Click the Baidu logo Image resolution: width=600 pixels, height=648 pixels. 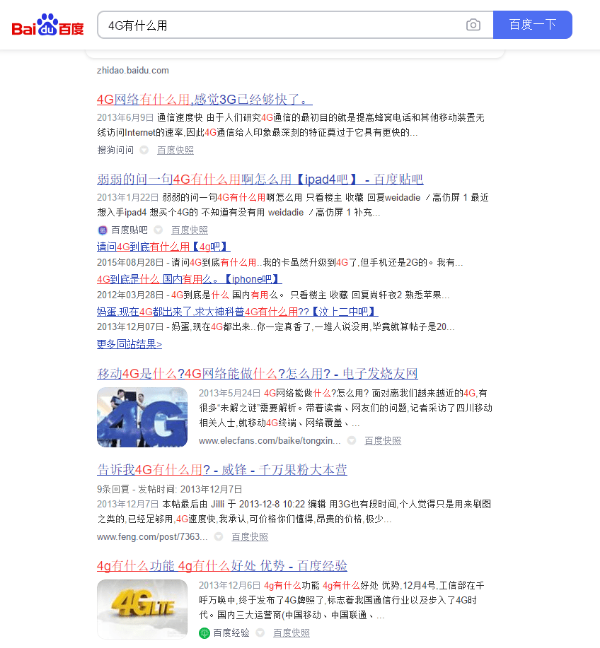[48, 25]
